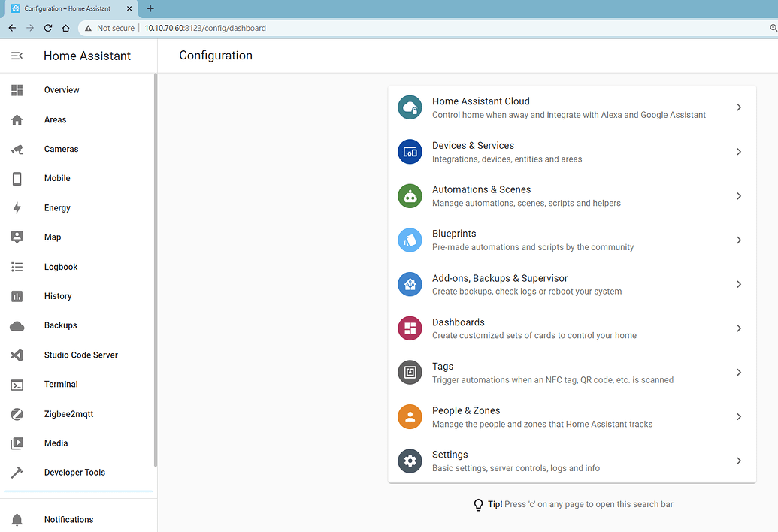Viewport: 778px width, 532px height.
Task: Click the People & Zones person icon
Action: pyautogui.click(x=410, y=416)
